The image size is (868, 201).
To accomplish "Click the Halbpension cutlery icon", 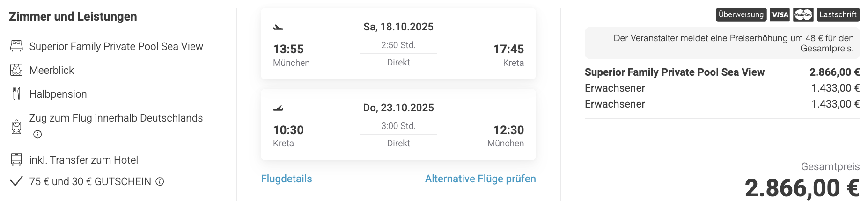I will pyautogui.click(x=16, y=94).
